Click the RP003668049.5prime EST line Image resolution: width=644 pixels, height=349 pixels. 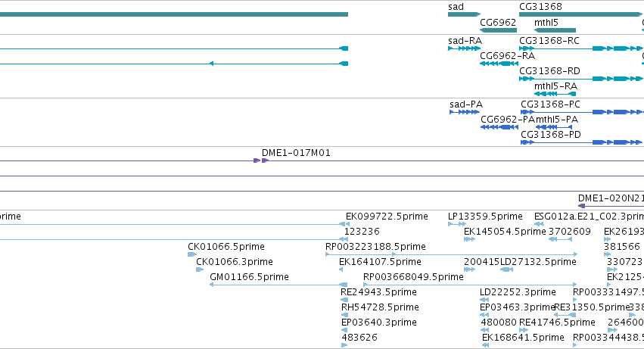point(470,285)
